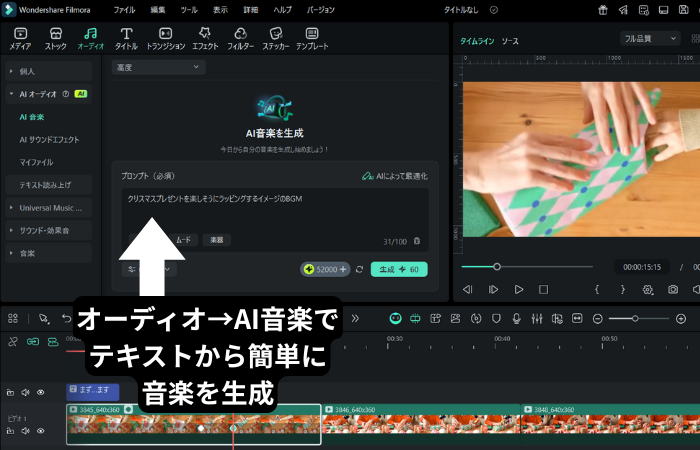
Task: Open the メディア media tab
Action: click(20, 38)
